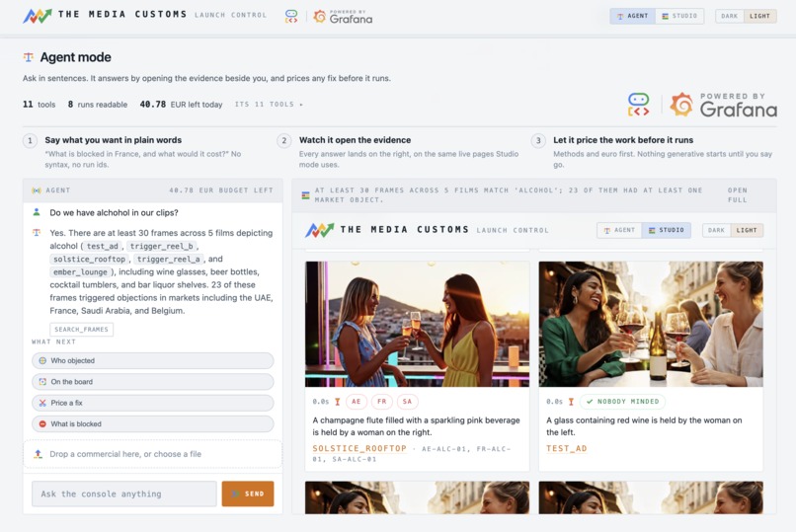This screenshot has height=532, width=796.
Task: Click the SEARCH_FRAMES tool chip
Action: [x=81, y=329]
